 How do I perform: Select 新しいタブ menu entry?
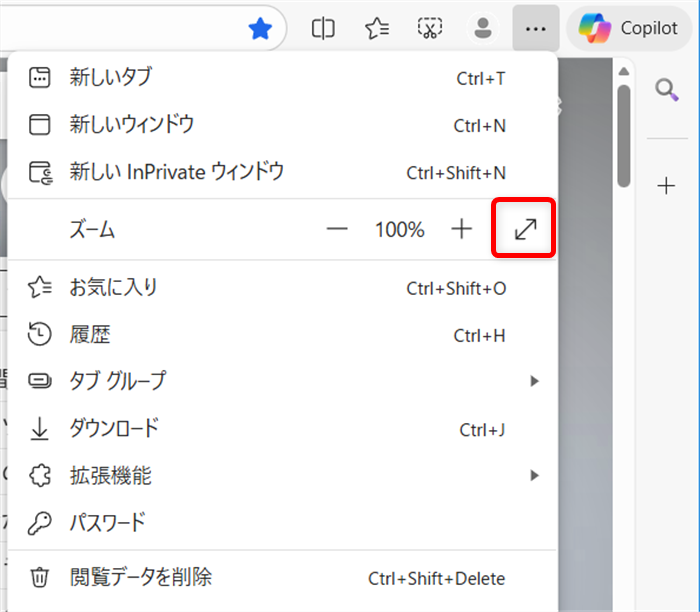click(x=283, y=78)
